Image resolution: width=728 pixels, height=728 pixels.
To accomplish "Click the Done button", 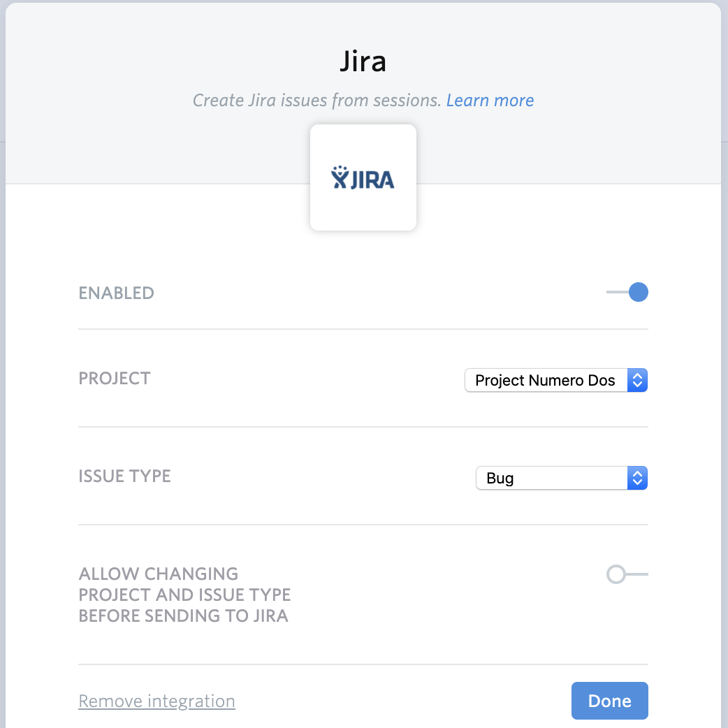I will [x=609, y=700].
